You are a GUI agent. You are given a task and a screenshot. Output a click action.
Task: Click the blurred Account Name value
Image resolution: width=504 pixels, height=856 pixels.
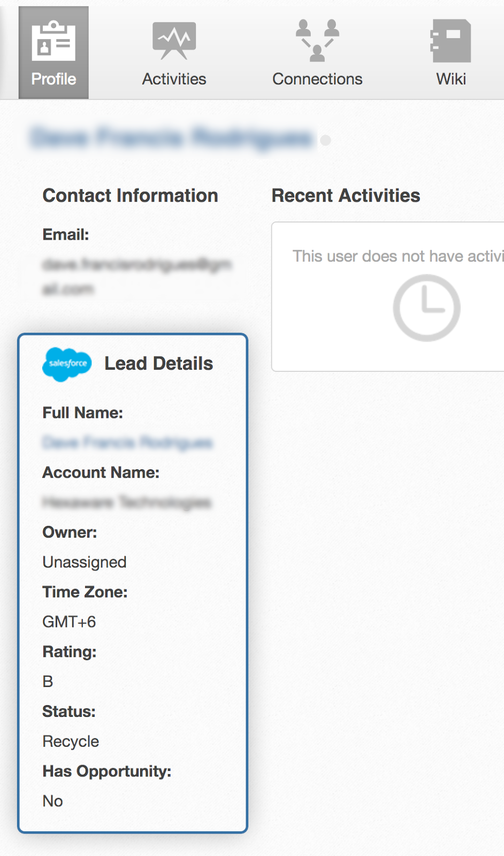[127, 502]
